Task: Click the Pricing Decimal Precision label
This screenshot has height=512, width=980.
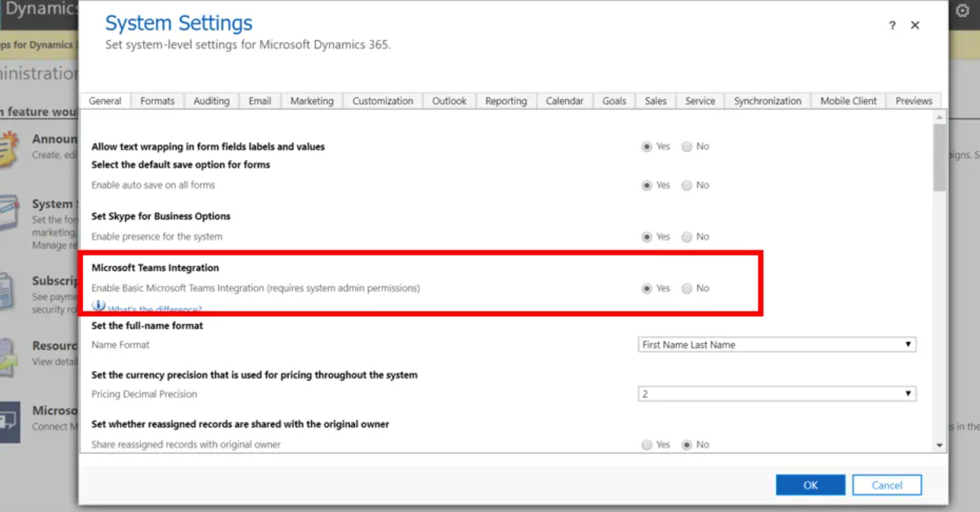Action: pyautogui.click(x=144, y=394)
